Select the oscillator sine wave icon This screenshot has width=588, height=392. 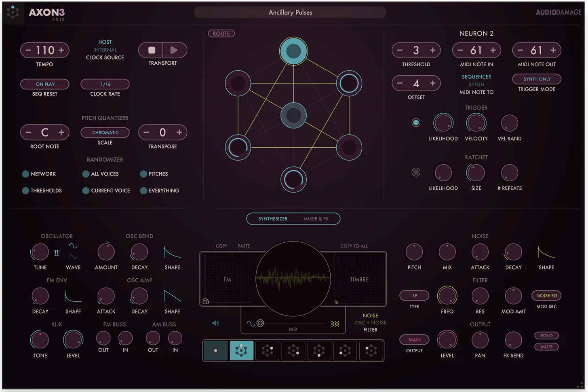click(73, 246)
